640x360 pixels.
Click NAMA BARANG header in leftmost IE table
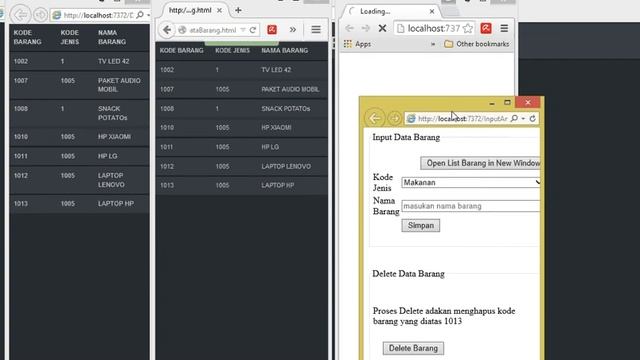[x=112, y=37]
